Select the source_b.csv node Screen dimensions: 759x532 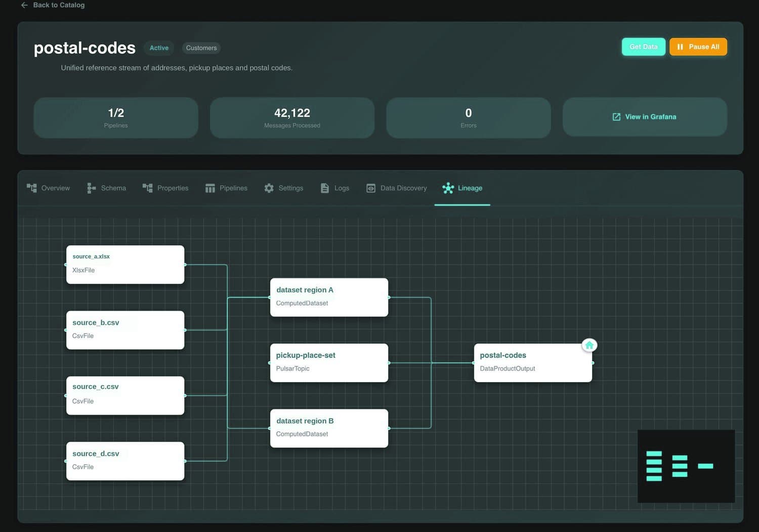click(x=125, y=330)
